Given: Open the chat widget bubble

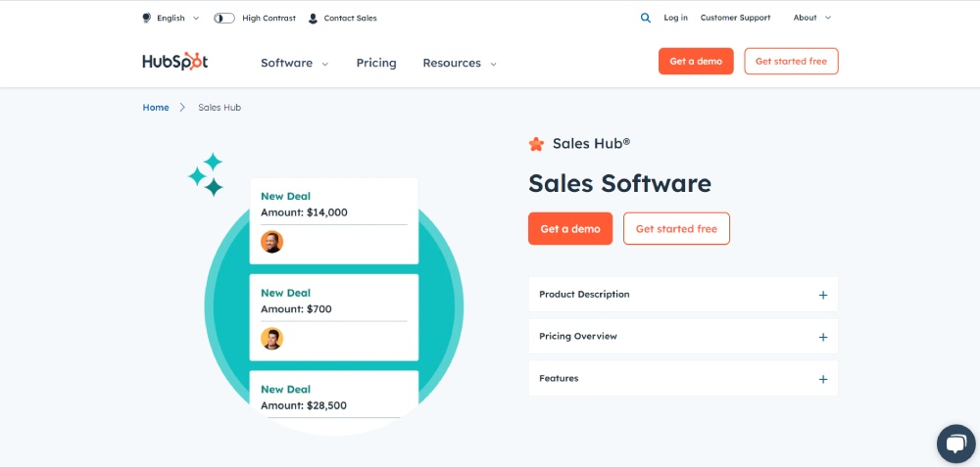Looking at the screenshot, I should [x=956, y=444].
